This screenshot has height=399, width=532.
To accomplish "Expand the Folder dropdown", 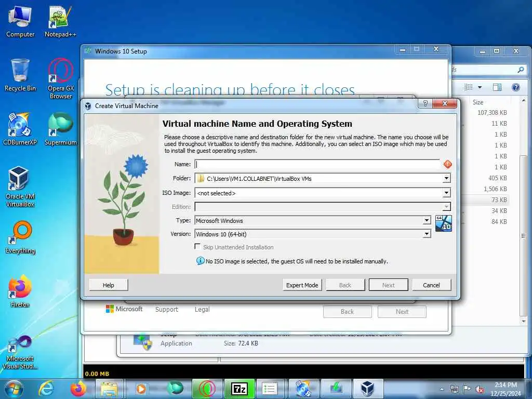I will point(446,178).
